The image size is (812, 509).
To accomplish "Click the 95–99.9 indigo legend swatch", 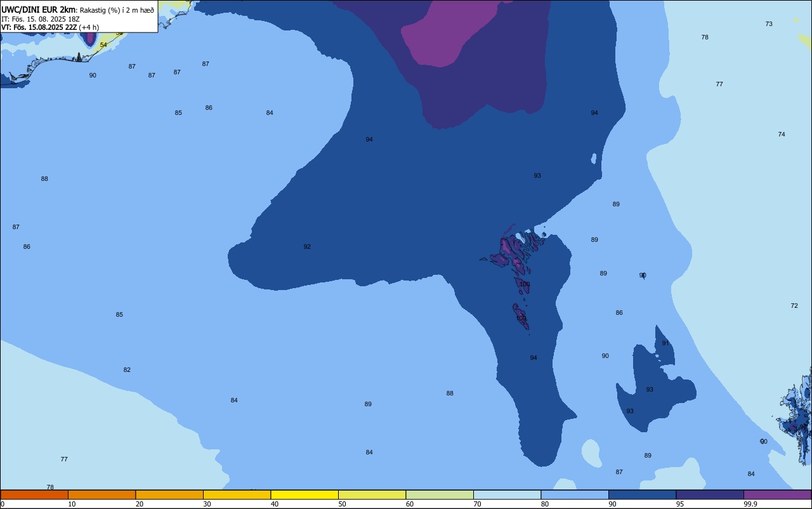I will [x=710, y=494].
